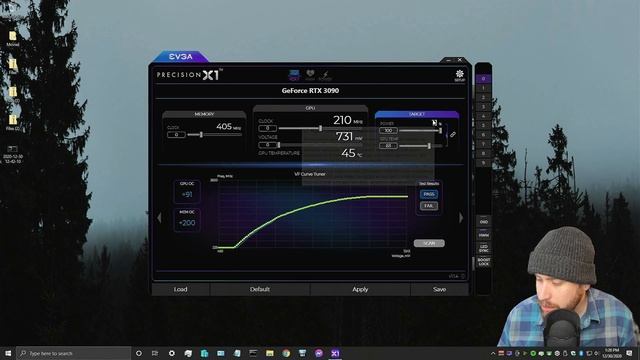Screen dimensions: 640x360
Task: Click the PASS test result button
Action: 429,194
